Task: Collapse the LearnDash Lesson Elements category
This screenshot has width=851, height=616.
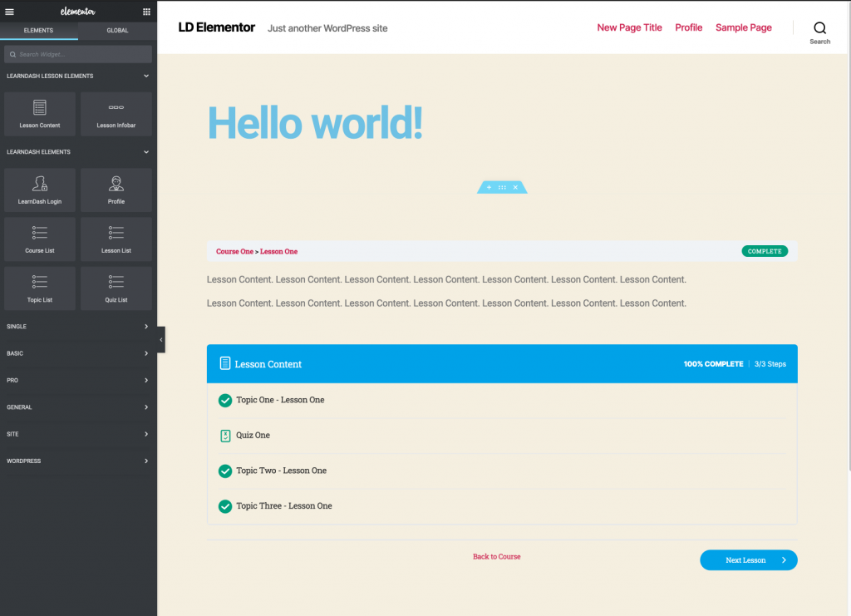Action: (x=146, y=76)
